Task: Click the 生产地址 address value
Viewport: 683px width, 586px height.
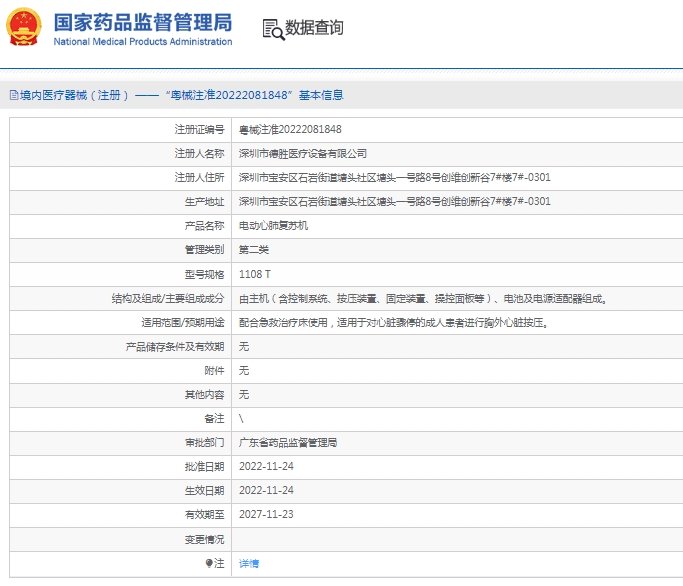Action: [395, 201]
